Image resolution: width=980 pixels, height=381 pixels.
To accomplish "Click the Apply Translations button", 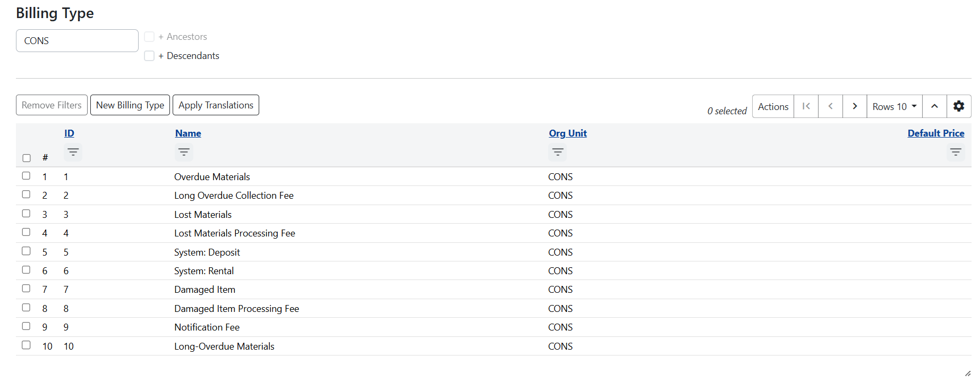I will coord(216,105).
